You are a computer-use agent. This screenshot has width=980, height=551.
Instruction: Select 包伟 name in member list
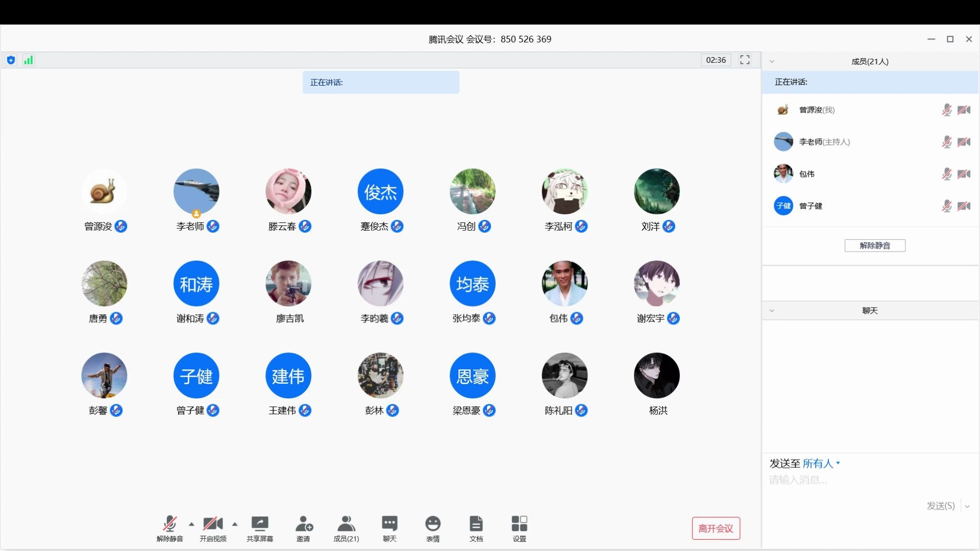(807, 174)
